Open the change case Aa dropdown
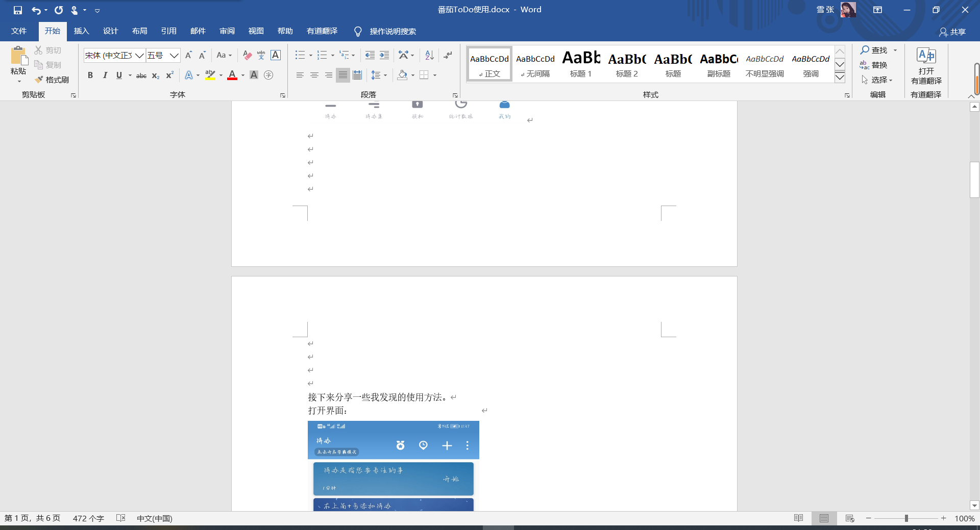 pyautogui.click(x=225, y=55)
